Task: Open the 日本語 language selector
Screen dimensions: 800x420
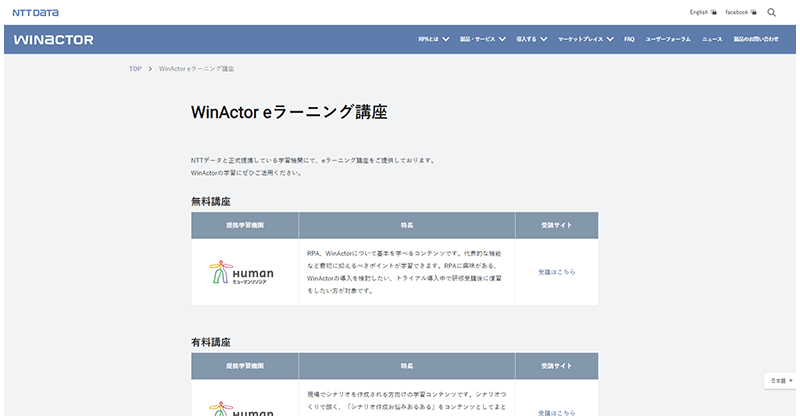Action: point(781,381)
